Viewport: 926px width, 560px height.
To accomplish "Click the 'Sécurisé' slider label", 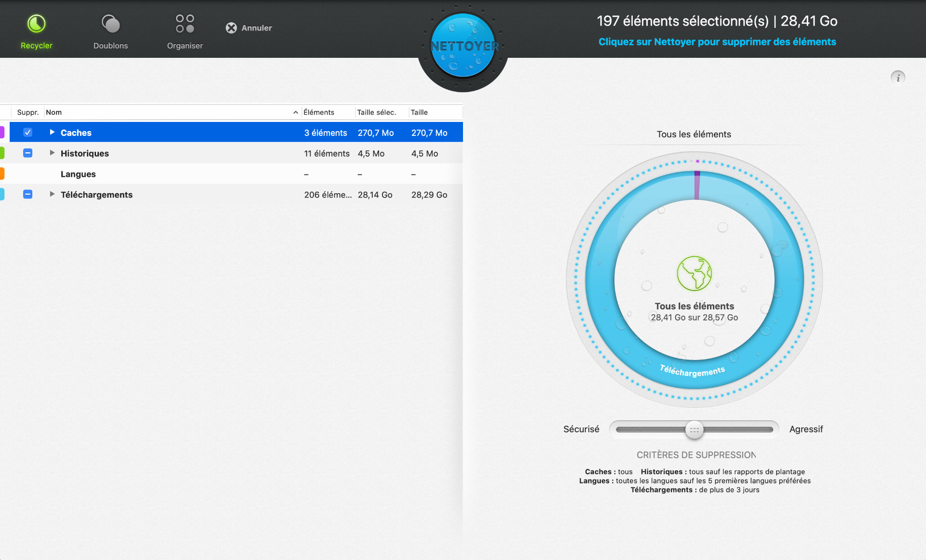I will tap(581, 429).
